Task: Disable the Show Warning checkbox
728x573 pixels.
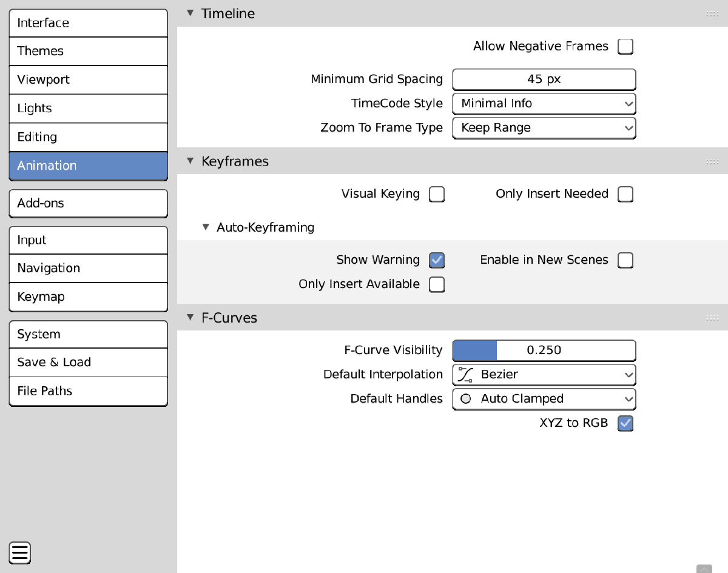Action: [x=437, y=260]
